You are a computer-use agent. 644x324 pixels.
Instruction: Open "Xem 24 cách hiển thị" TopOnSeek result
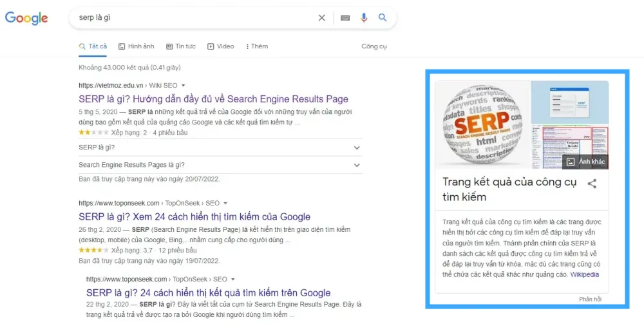[x=194, y=217]
